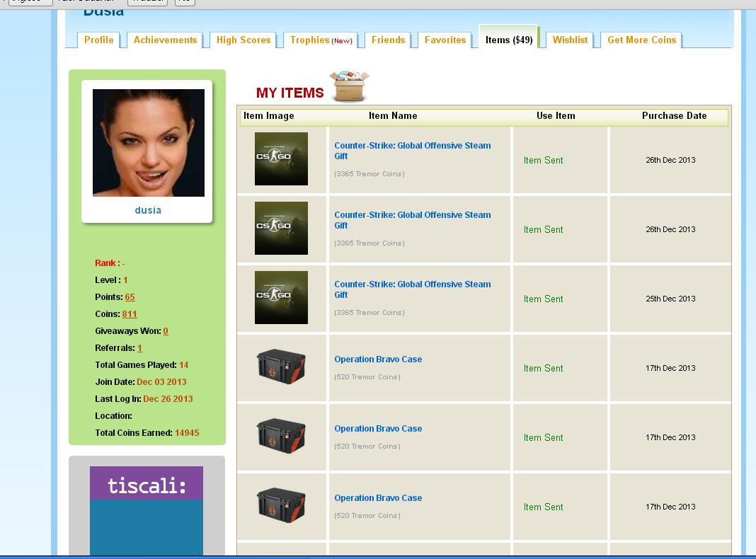Open the Giveaways Won count link
This screenshot has width=756, height=559.
click(x=166, y=331)
